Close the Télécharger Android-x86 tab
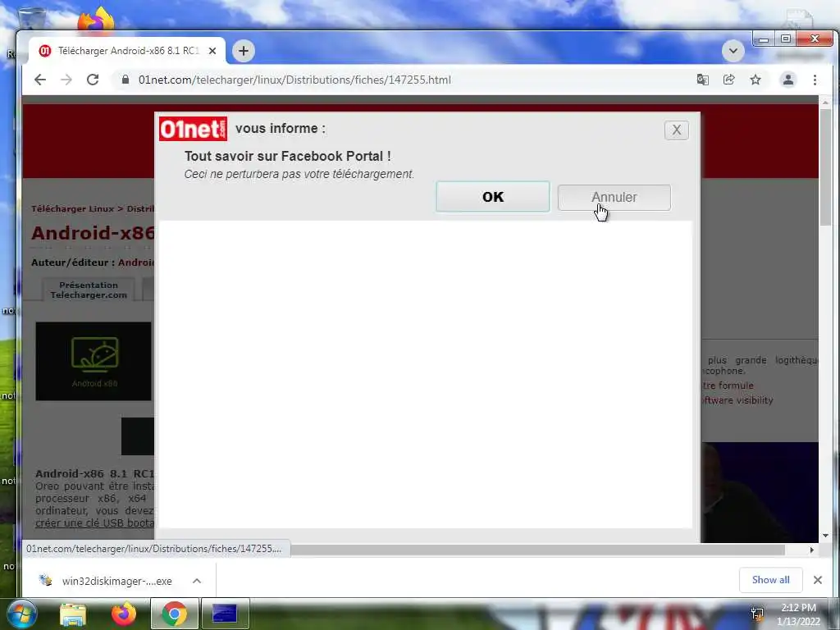This screenshot has width=840, height=630. 212,51
